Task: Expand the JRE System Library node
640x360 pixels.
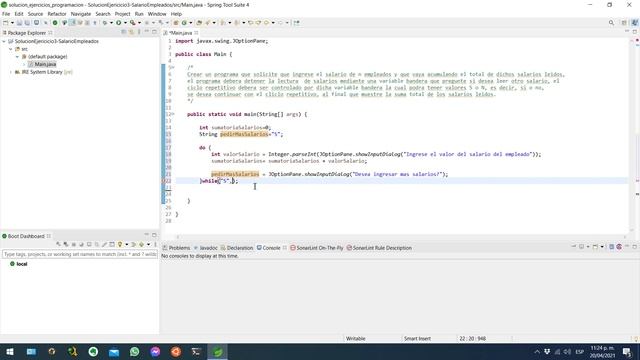Action: click(11, 72)
